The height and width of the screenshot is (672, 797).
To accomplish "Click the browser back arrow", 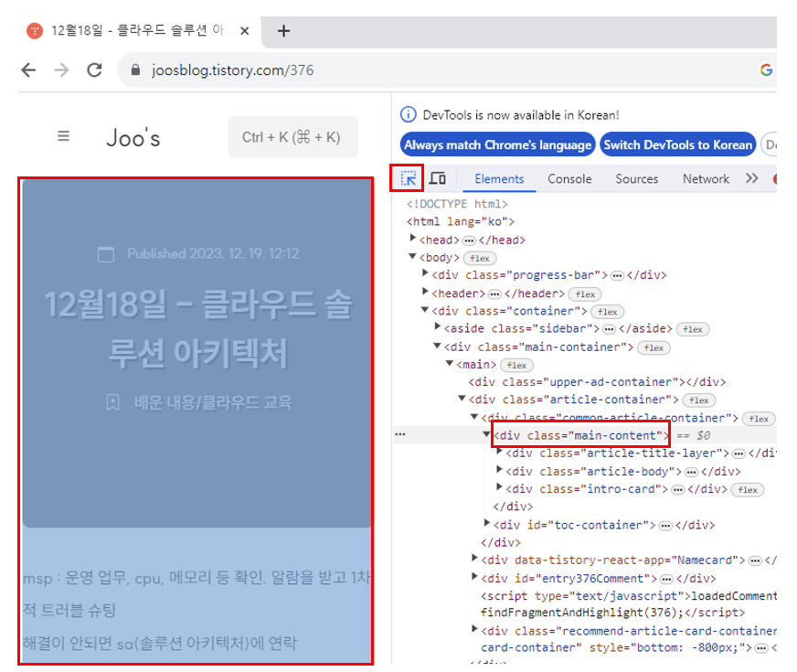I will pyautogui.click(x=28, y=69).
